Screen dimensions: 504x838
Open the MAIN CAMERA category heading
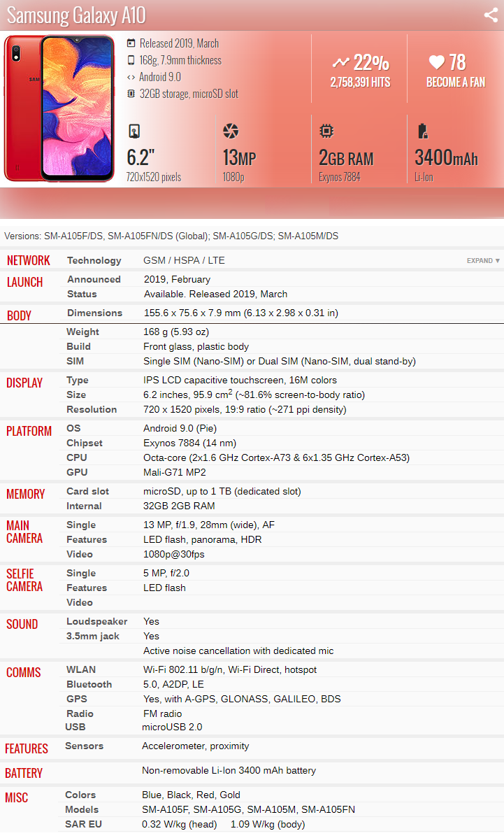[24, 532]
